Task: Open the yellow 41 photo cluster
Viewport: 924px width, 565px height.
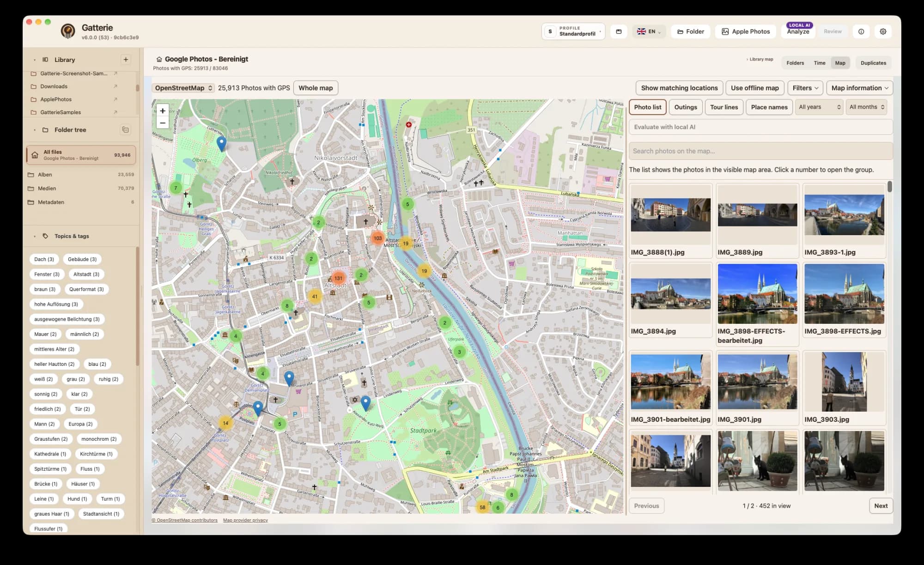Action: click(315, 297)
